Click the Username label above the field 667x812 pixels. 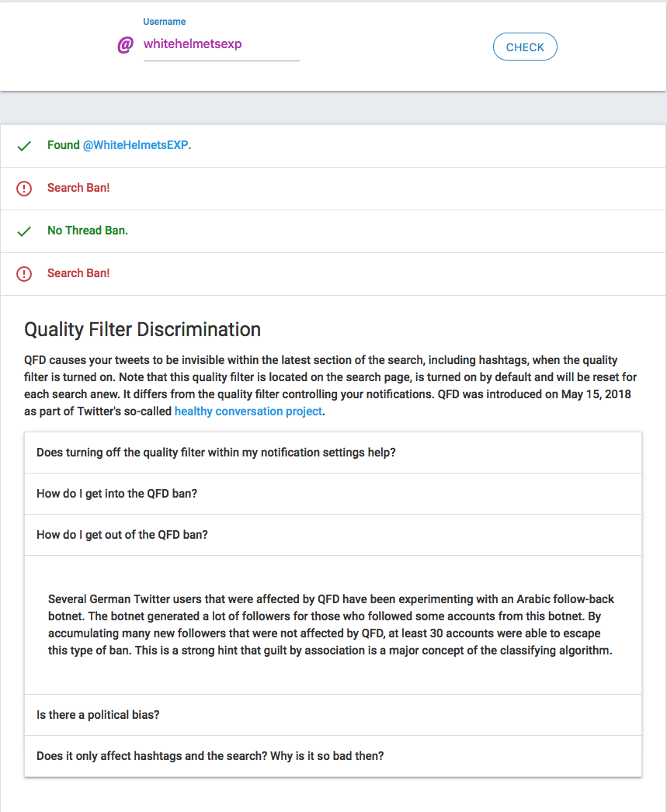pyautogui.click(x=164, y=22)
